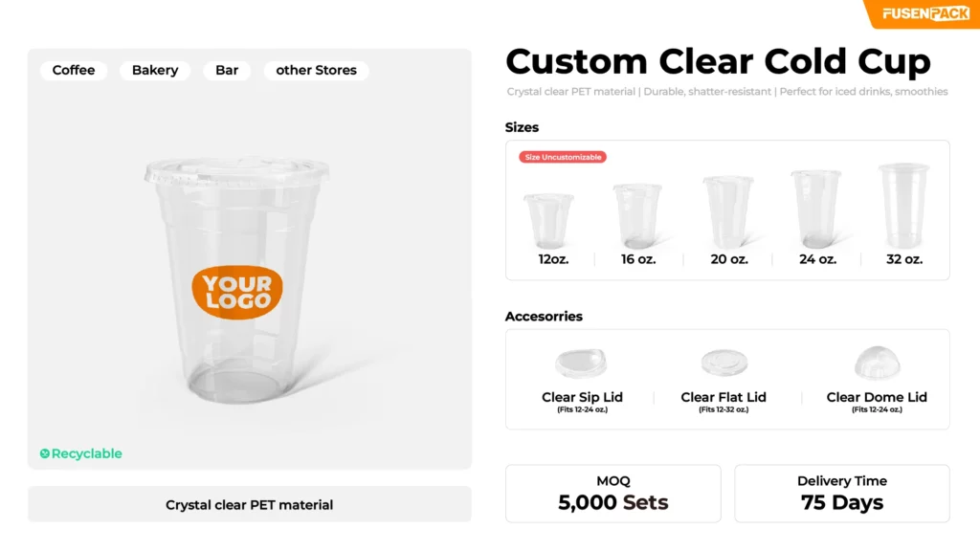Switch to the Bakery tab
980x551 pixels.
click(x=154, y=70)
